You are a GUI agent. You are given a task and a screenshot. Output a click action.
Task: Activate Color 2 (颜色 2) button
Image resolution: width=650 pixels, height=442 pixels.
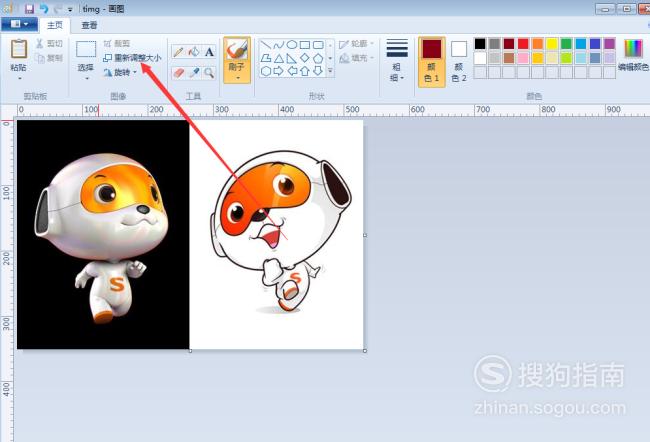[458, 62]
